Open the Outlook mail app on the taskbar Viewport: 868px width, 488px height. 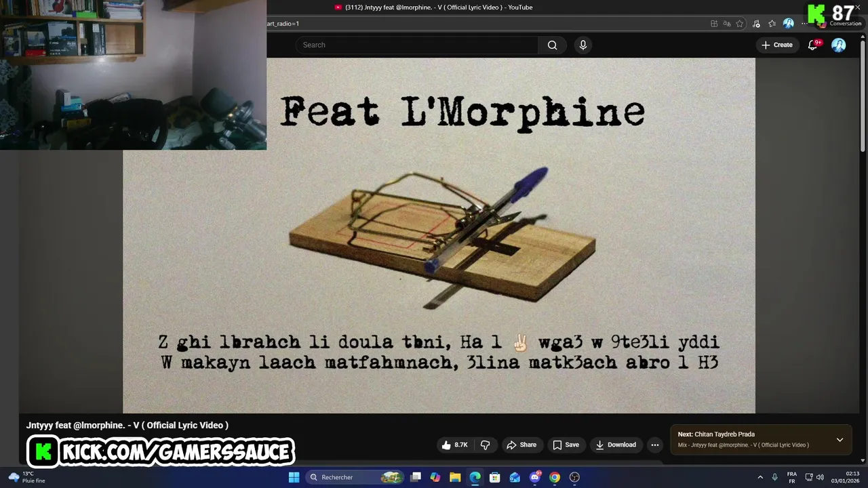click(515, 477)
